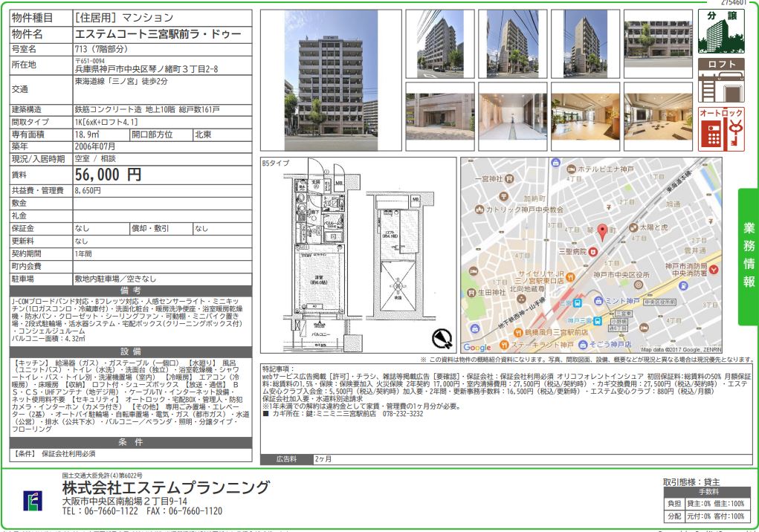Click the layout type 1K[6xK+ロフト4.1]
Viewport: 759px width, 532px height.
106,122
